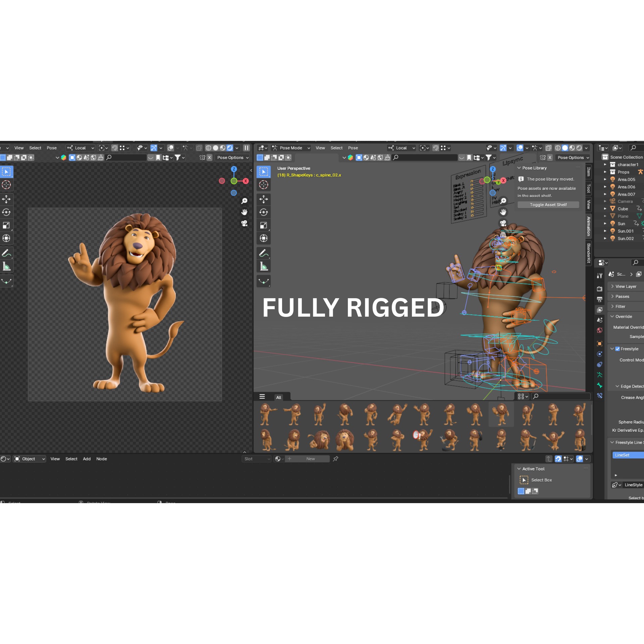The image size is (644, 644).
Task: Select the Annotate tool
Action: [x=6, y=253]
